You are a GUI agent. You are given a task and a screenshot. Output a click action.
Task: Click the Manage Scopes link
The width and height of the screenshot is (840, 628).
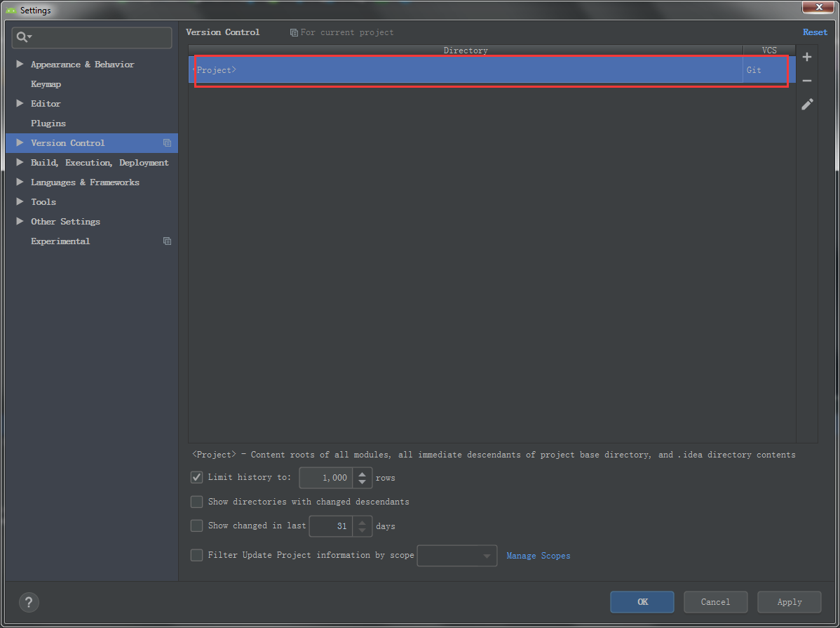[x=538, y=555]
